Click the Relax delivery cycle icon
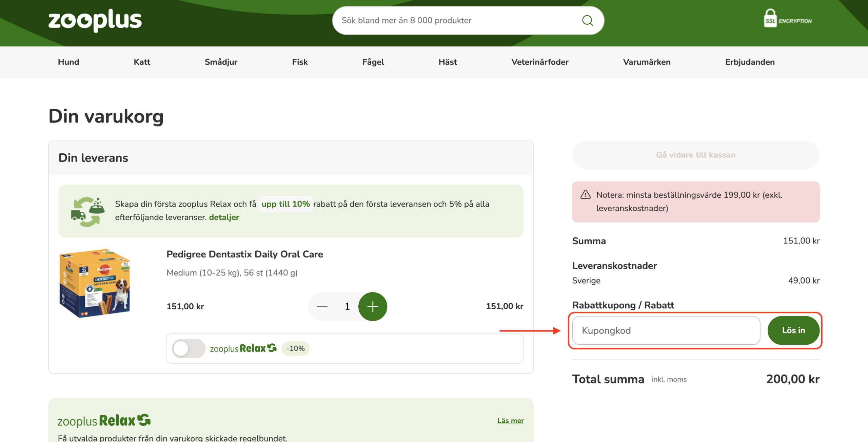Screen dimensions: 868x442 88,211
